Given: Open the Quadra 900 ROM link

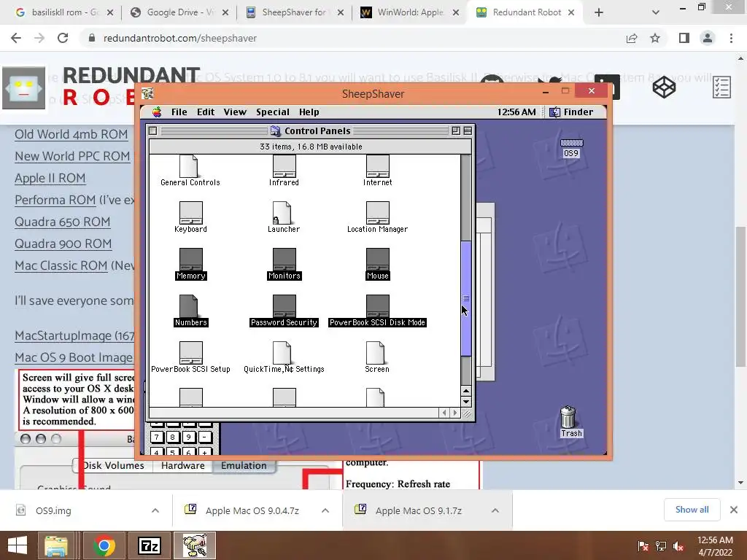Looking at the screenshot, I should click(63, 244).
